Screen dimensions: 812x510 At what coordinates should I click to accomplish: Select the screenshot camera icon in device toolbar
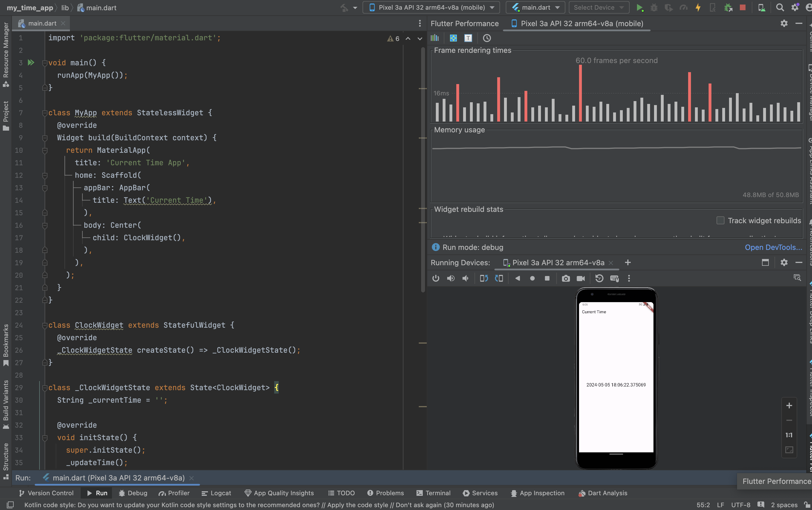click(565, 279)
